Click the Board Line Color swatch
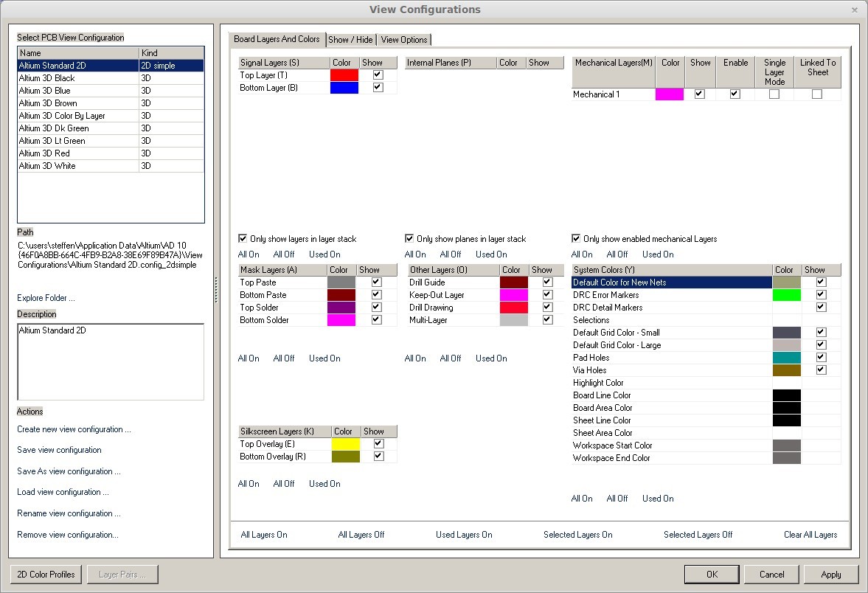Viewport: 868px width, 593px height. pyautogui.click(x=787, y=395)
